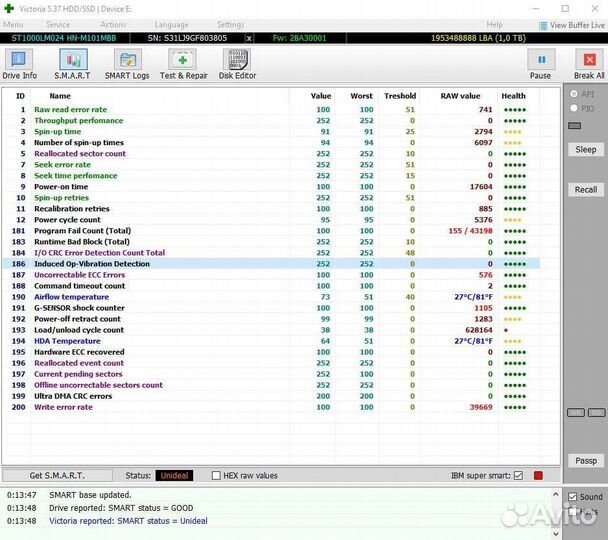608x540 pixels.
Task: Select the Airflow temperature attribute row
Action: (x=71, y=297)
